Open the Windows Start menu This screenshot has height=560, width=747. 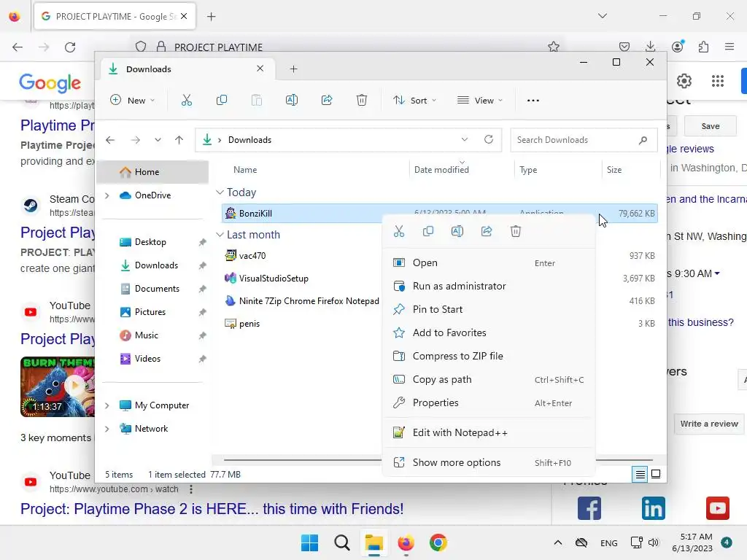tap(309, 542)
